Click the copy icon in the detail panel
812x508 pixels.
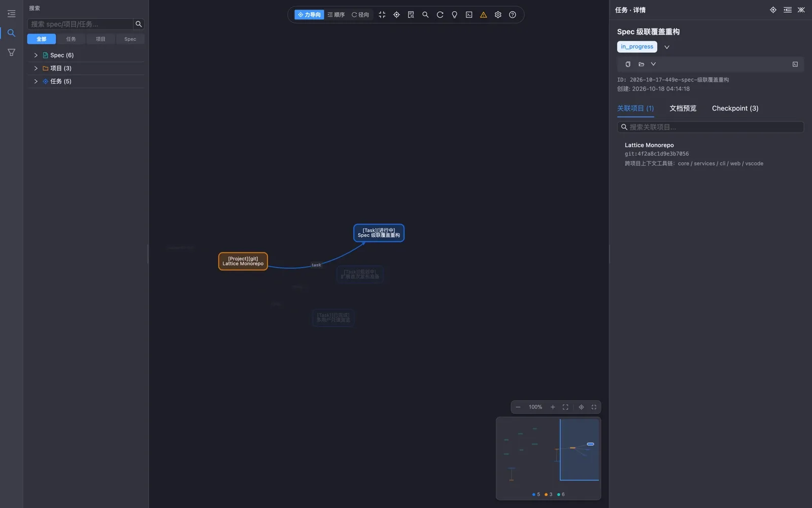coord(628,64)
